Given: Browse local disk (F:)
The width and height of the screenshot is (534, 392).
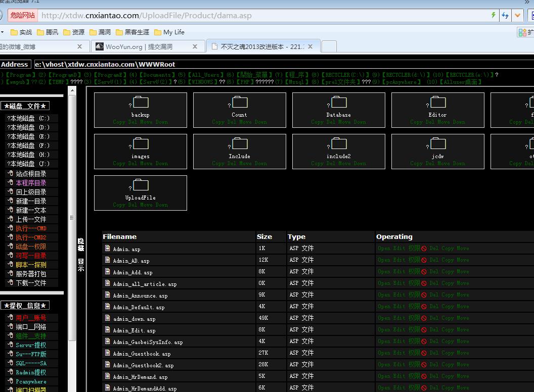Looking at the screenshot, I should pos(28,145).
